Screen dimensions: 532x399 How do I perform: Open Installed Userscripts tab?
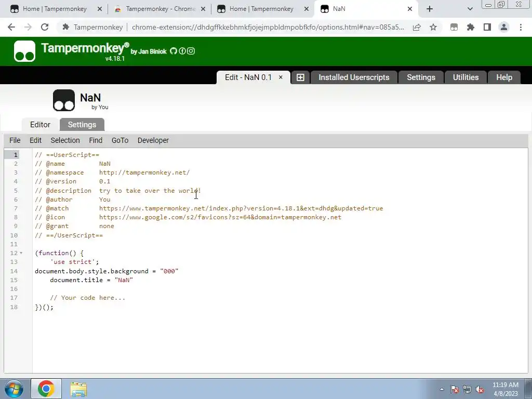pyautogui.click(x=354, y=77)
